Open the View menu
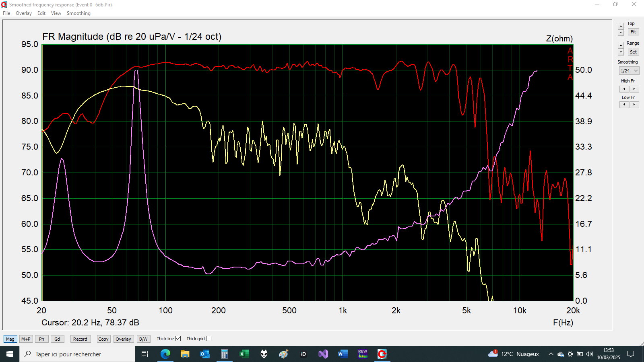The width and height of the screenshot is (644, 362). [56, 13]
